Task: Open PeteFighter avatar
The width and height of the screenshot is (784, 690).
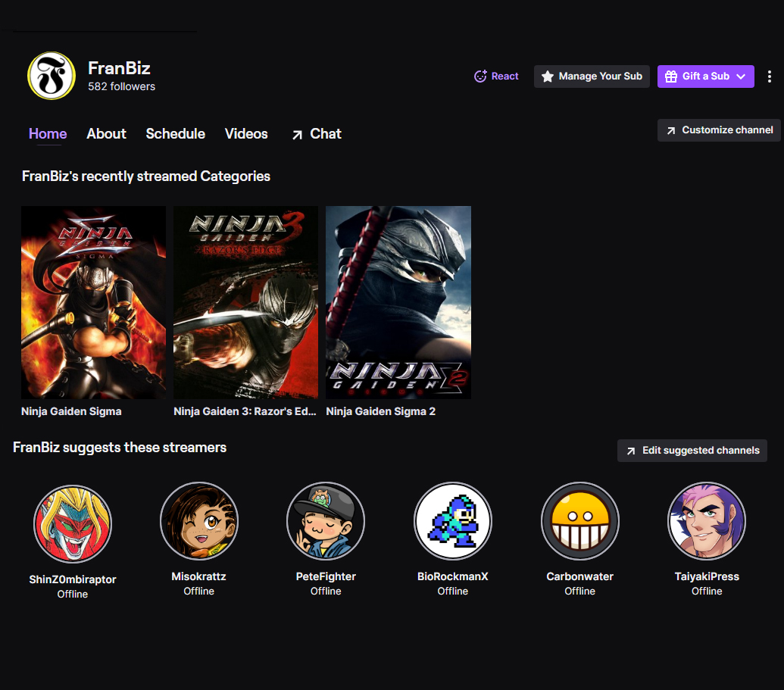Action: (326, 520)
